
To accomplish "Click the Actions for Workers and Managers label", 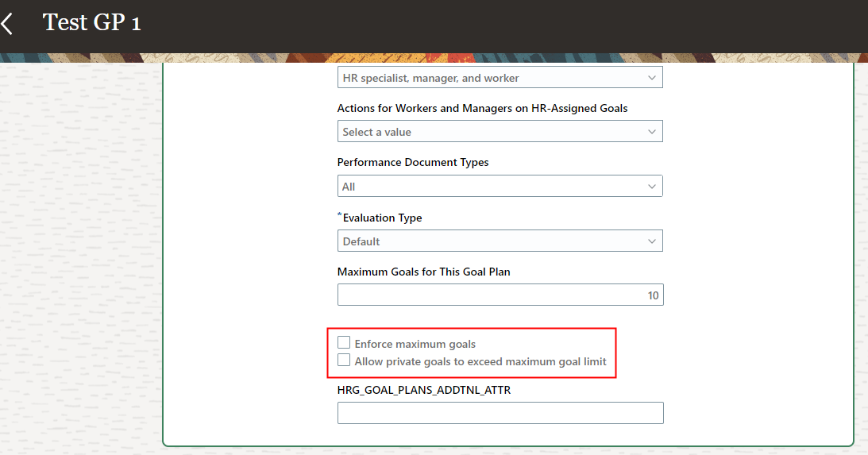I will click(x=482, y=108).
